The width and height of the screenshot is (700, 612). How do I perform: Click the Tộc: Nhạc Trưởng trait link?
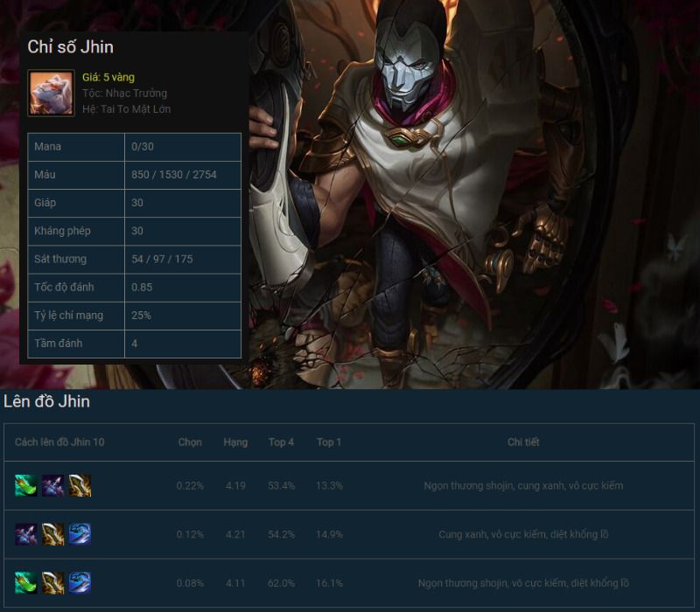coord(124,94)
